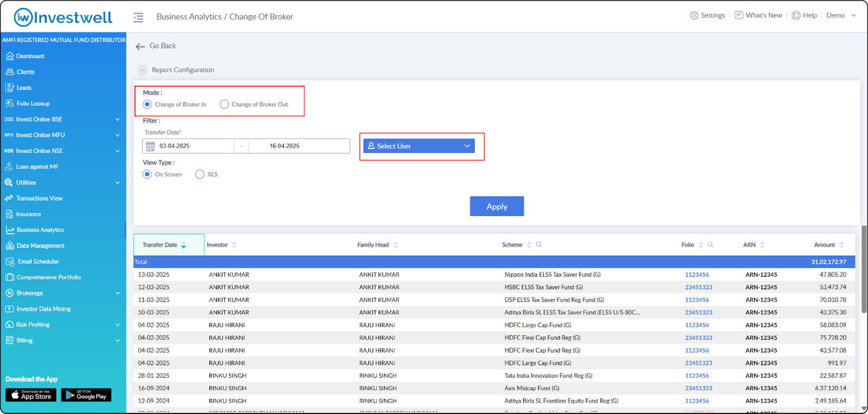Click the Insurance sidebar icon
Screen dimensions: 868x414
point(9,214)
